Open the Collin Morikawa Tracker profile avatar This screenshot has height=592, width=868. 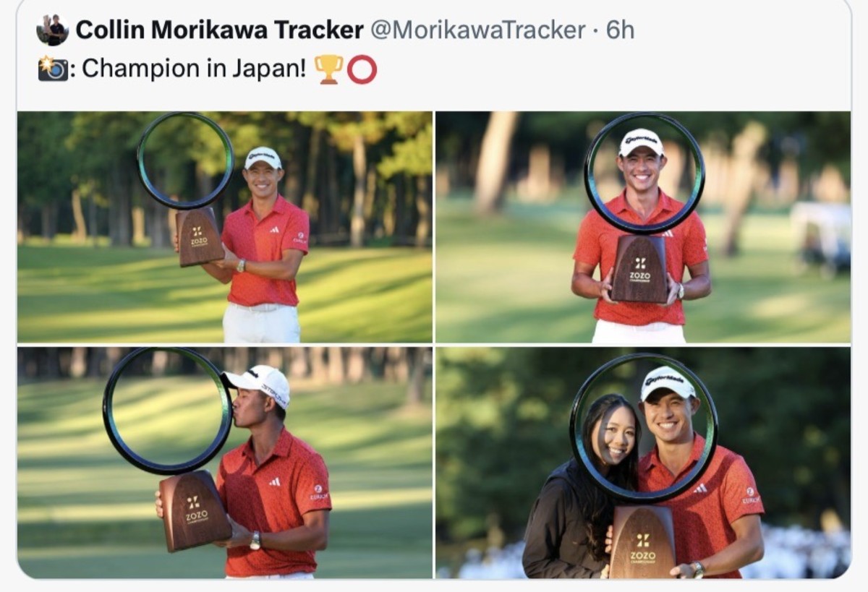[x=53, y=30]
